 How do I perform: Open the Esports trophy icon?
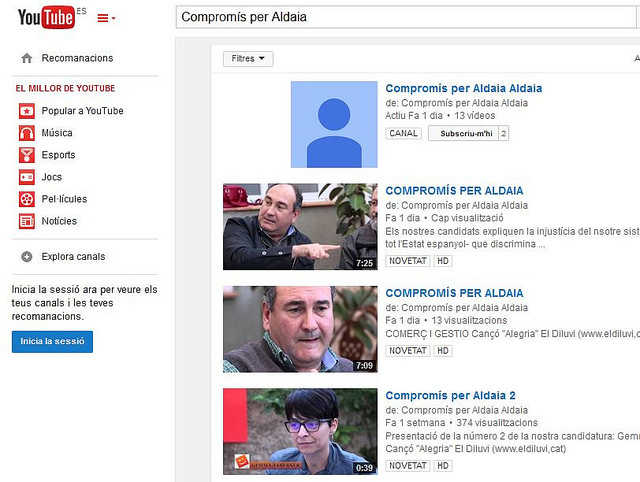26,155
